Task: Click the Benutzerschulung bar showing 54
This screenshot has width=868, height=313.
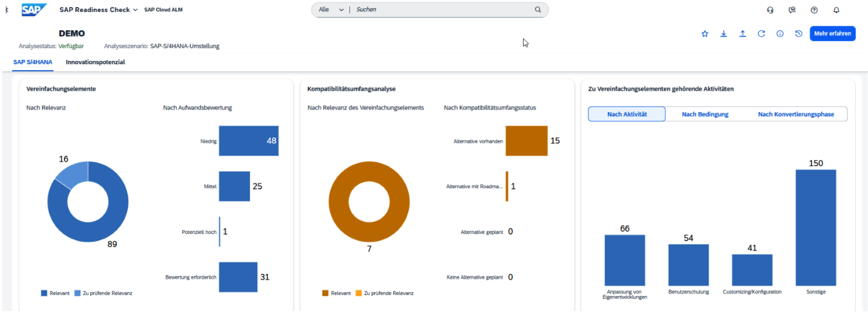Action: click(x=689, y=265)
